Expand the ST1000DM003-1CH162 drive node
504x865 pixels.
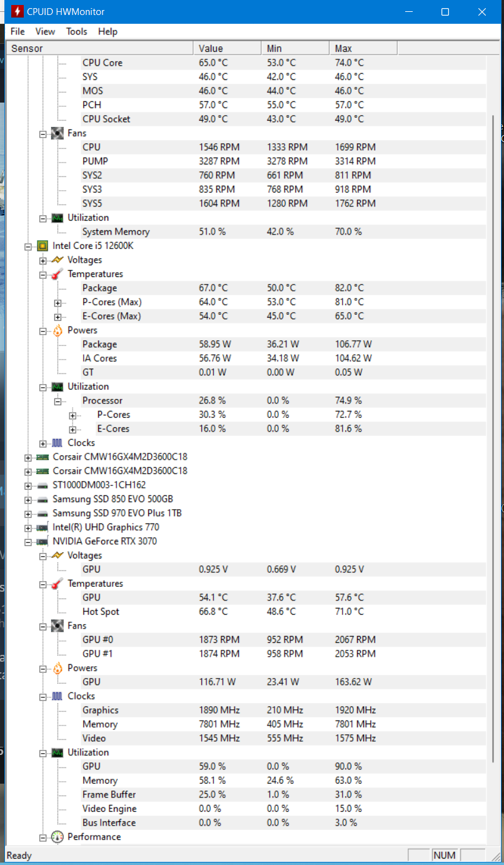point(28,486)
